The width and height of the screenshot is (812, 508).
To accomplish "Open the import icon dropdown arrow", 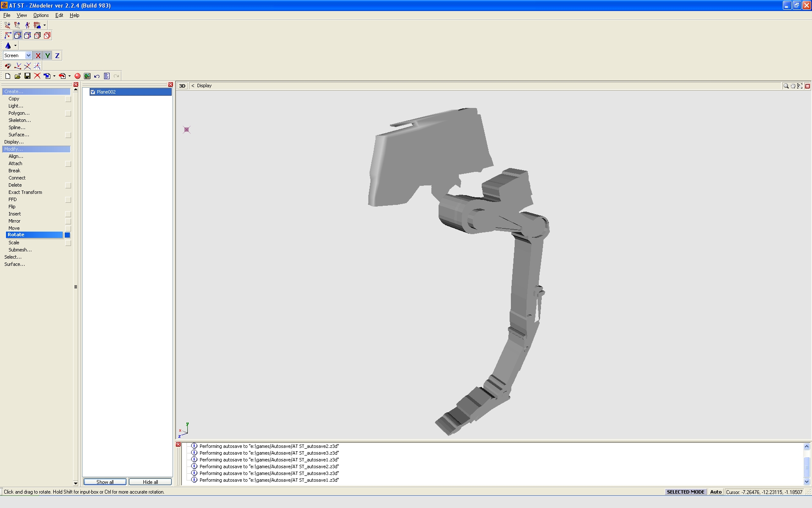I will 54,76.
